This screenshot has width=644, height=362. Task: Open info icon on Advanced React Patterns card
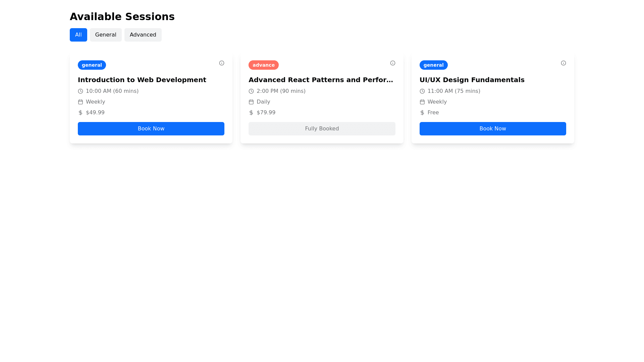pyautogui.click(x=392, y=63)
